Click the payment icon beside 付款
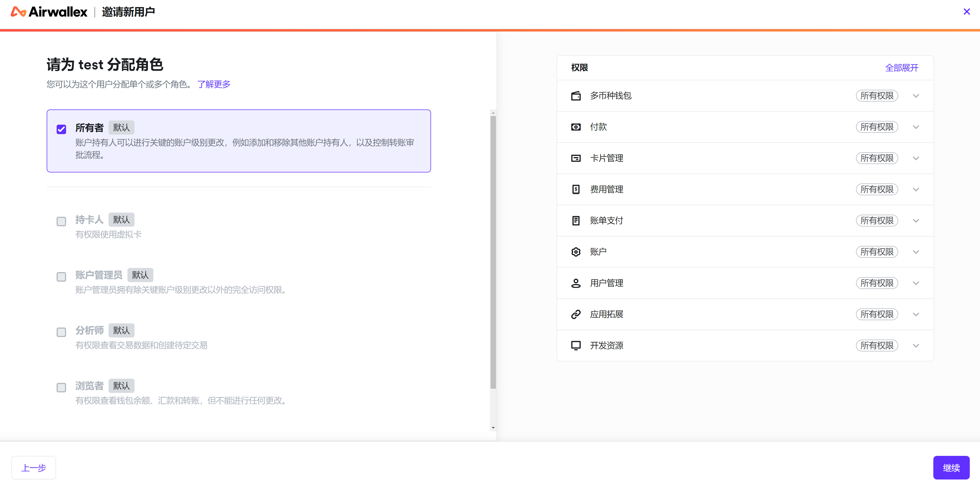This screenshot has height=485, width=980. (x=575, y=127)
